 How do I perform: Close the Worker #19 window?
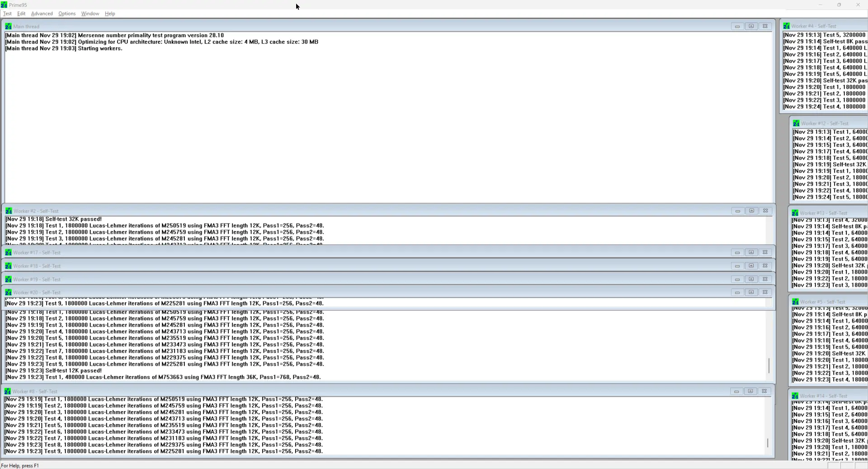click(x=765, y=279)
